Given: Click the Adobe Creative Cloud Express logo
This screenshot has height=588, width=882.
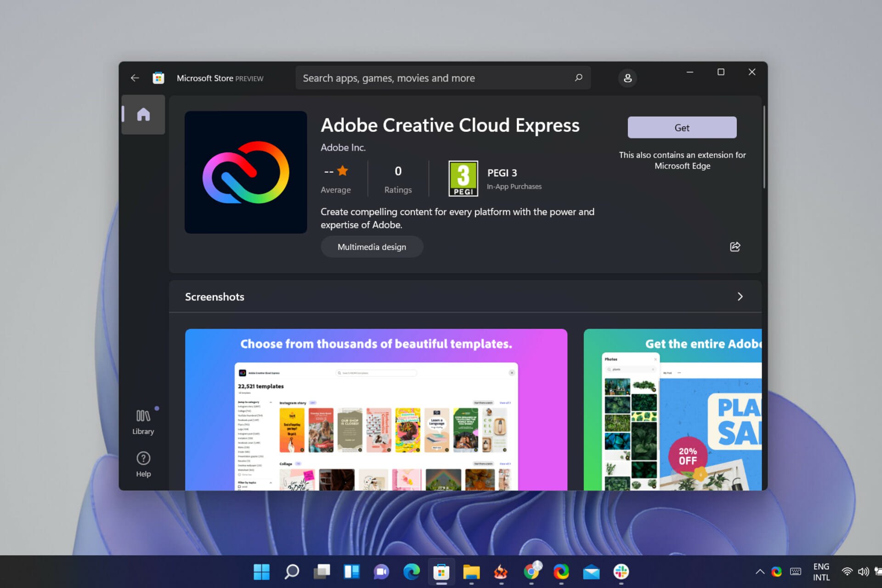Looking at the screenshot, I should 246,172.
